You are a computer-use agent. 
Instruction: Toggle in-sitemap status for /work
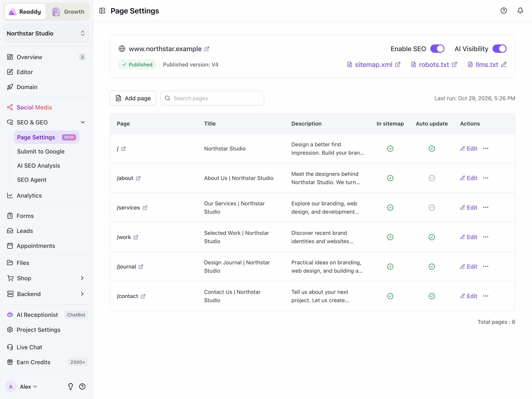click(390, 237)
